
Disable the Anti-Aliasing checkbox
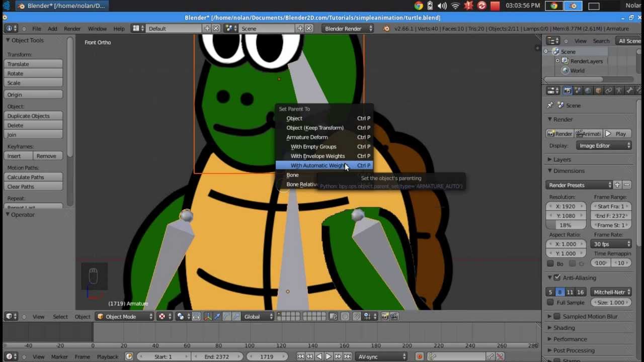pyautogui.click(x=557, y=278)
